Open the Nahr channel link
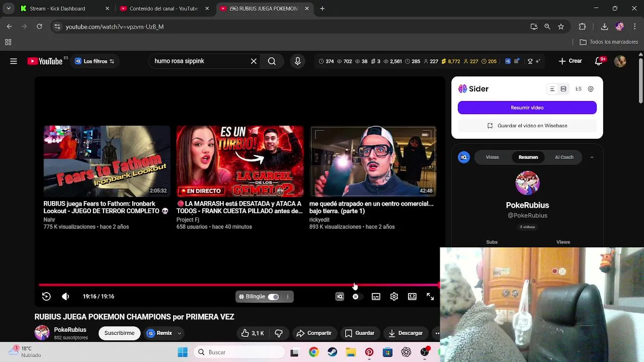644x362 pixels. pos(49,220)
